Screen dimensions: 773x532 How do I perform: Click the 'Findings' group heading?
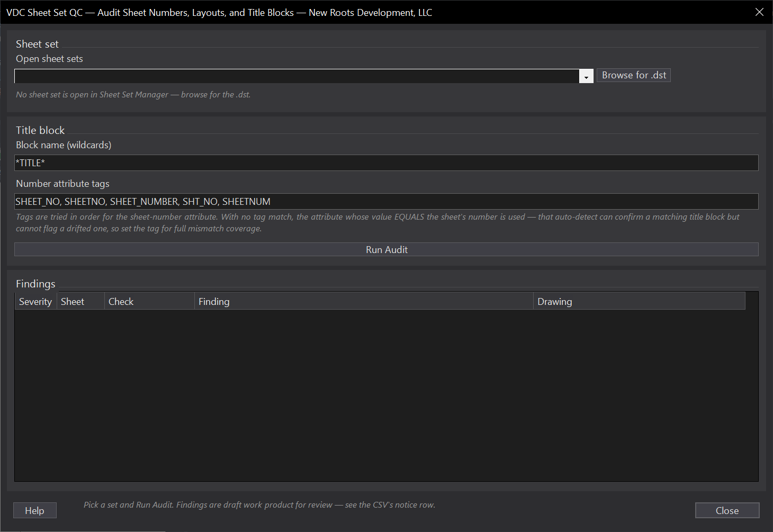pyautogui.click(x=35, y=284)
